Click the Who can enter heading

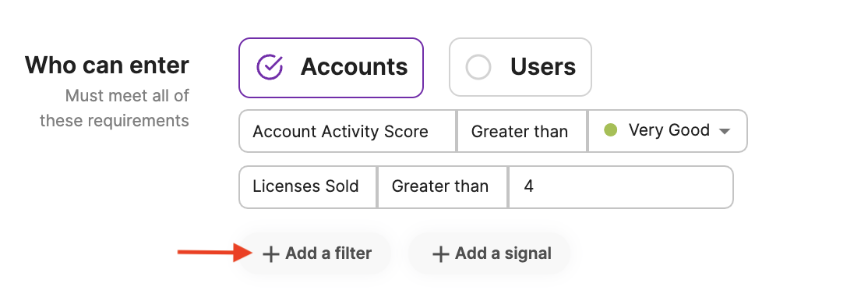tap(107, 66)
